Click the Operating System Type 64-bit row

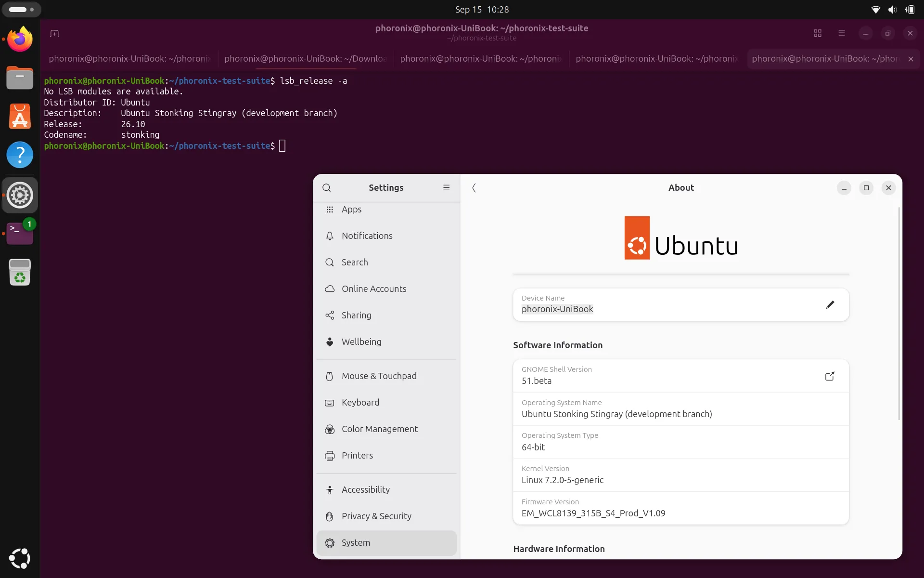tap(681, 442)
